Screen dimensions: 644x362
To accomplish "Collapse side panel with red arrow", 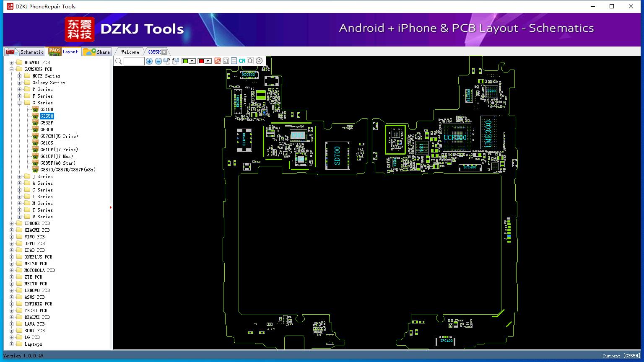I will coord(111,207).
